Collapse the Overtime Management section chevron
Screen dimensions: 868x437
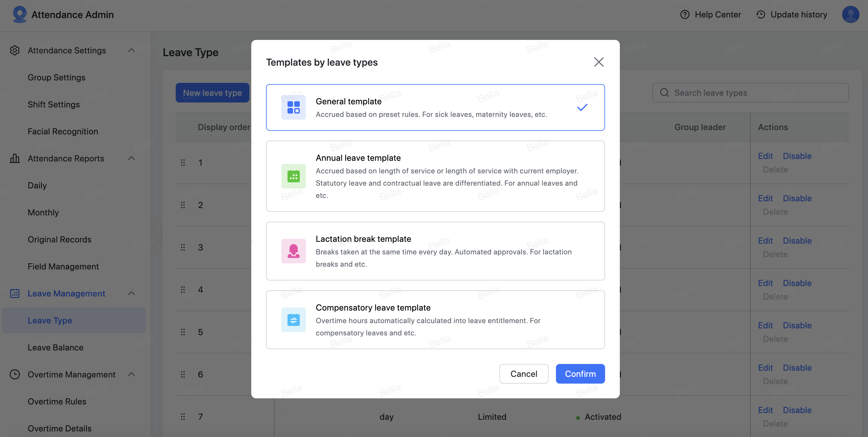(x=131, y=374)
